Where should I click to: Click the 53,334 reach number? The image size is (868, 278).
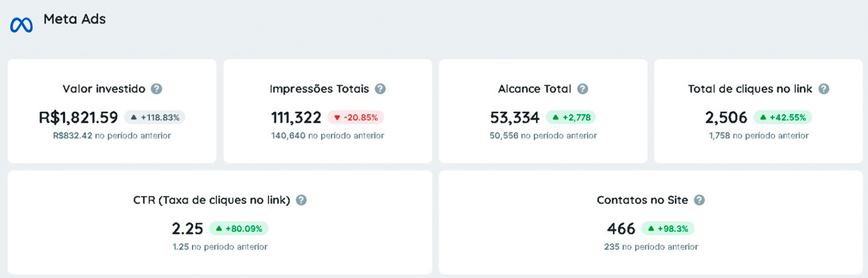click(x=515, y=117)
